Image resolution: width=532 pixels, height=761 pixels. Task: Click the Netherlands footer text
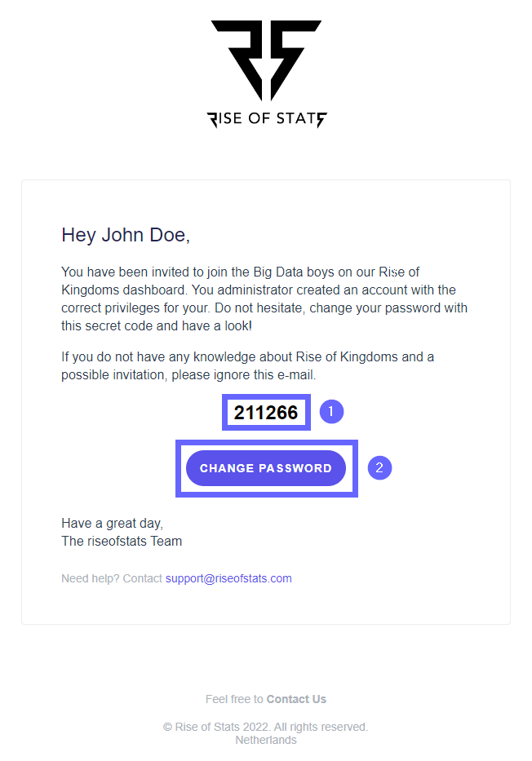266,741
